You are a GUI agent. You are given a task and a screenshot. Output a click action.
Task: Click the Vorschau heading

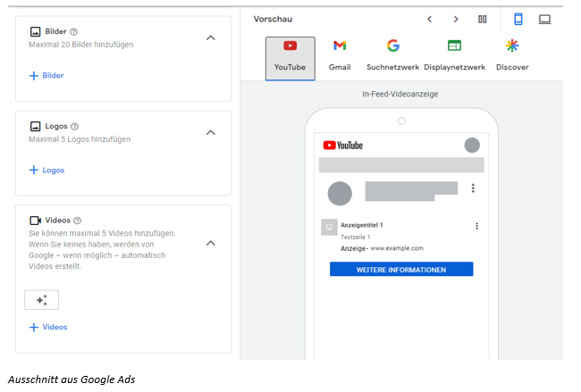tap(273, 19)
